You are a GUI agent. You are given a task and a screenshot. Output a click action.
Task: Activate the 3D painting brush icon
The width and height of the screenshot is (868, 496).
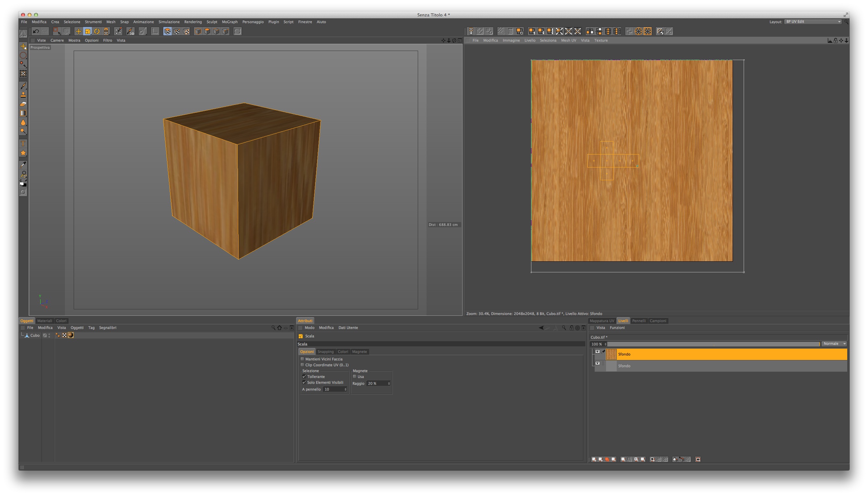coord(130,31)
